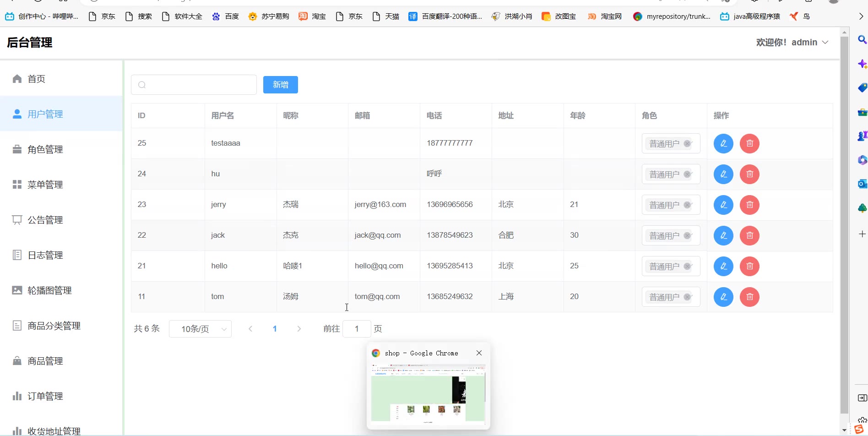Open the Edge sidebar search icon

[862, 40]
